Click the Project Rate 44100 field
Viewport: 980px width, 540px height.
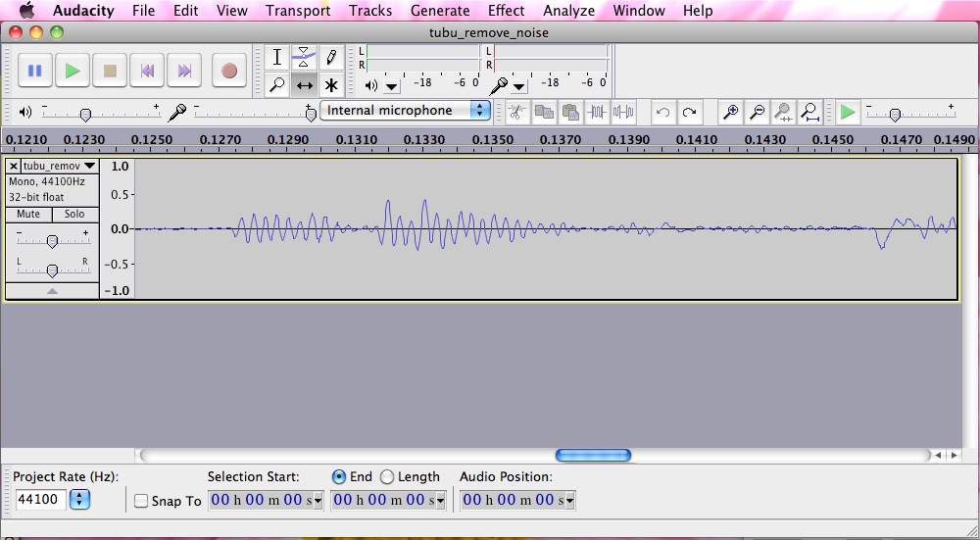coord(40,500)
